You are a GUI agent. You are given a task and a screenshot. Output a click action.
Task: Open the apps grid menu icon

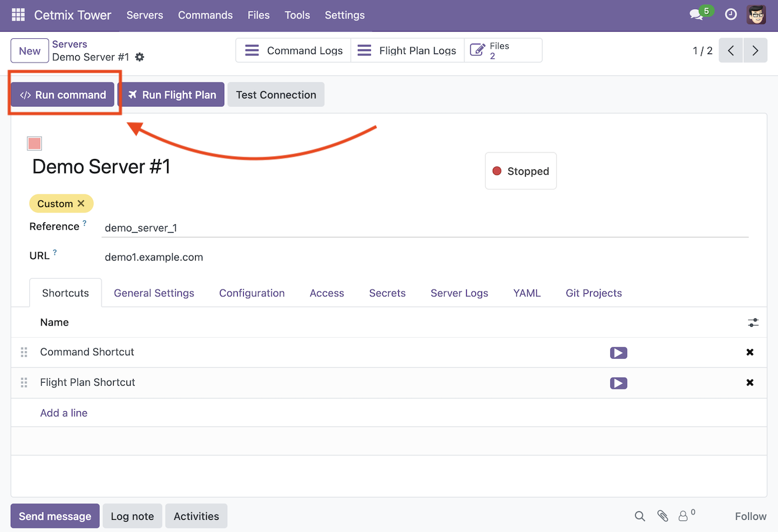(x=18, y=15)
